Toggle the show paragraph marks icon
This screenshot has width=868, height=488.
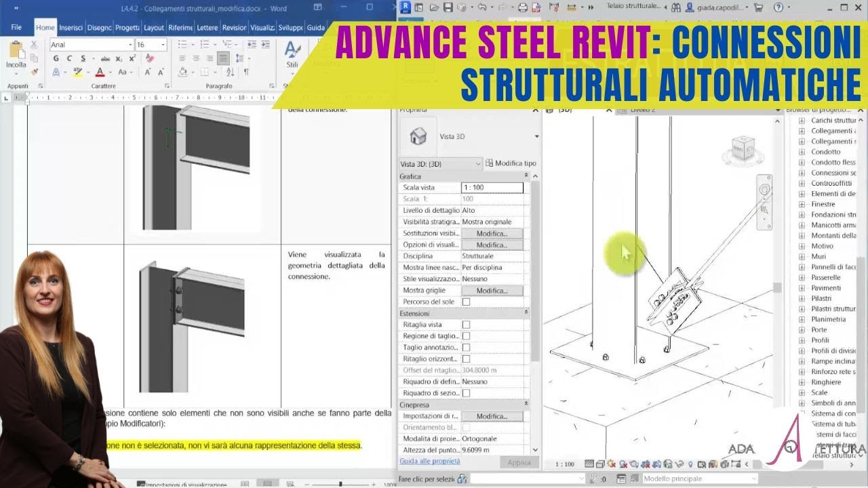245,72
